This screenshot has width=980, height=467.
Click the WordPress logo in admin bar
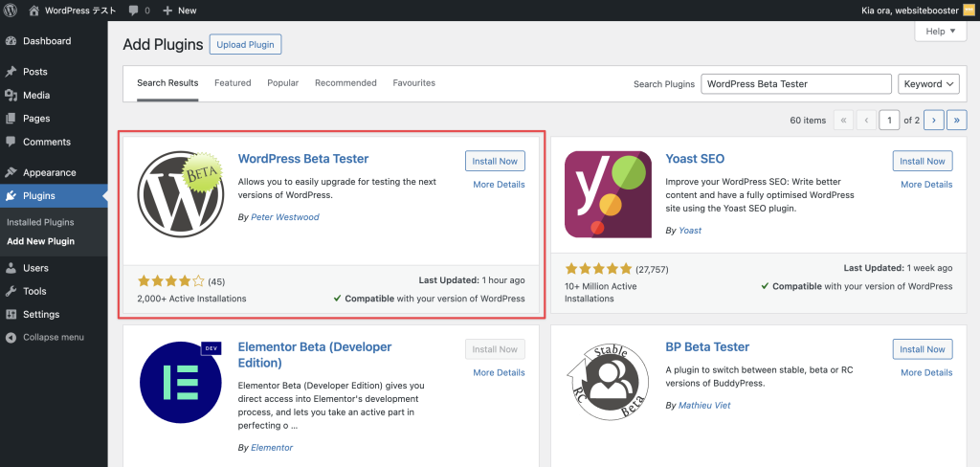[x=10, y=10]
